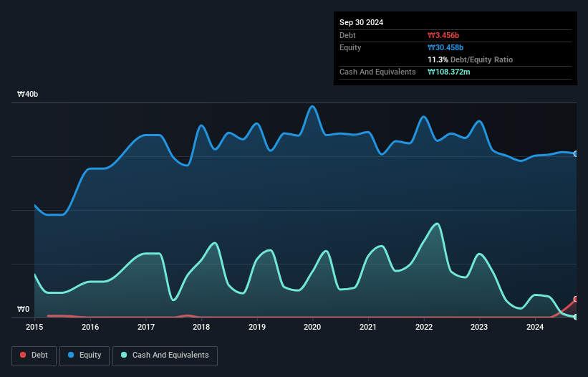Click the 2019 x-axis label
The height and width of the screenshot is (377, 588).
coord(257,327)
